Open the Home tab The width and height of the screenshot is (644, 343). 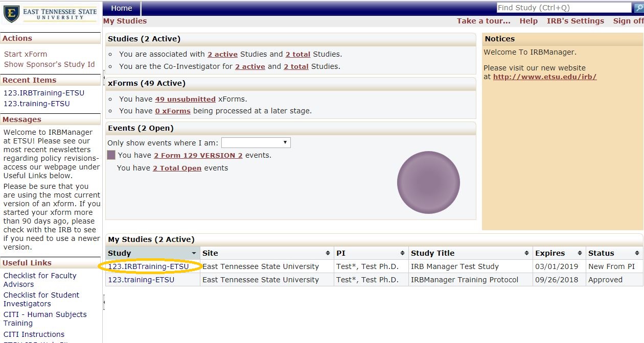click(x=122, y=8)
